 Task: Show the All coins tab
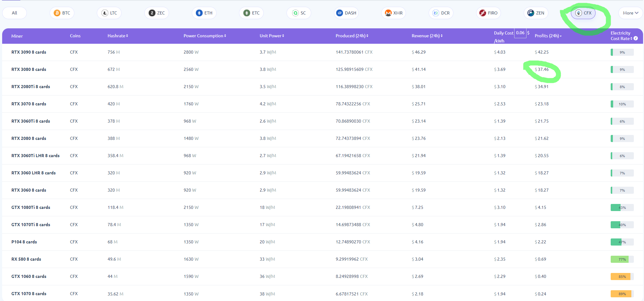tap(14, 13)
